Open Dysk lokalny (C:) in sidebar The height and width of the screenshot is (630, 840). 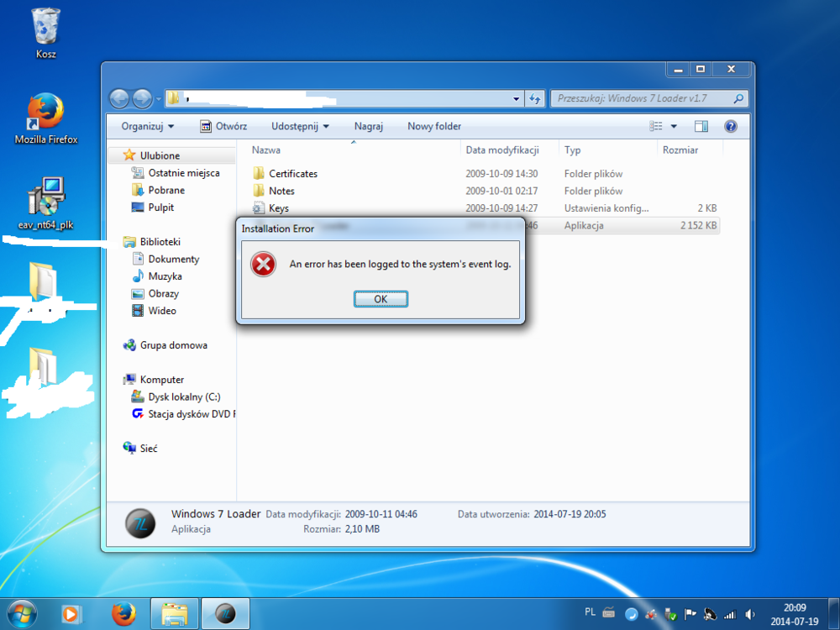[184, 396]
